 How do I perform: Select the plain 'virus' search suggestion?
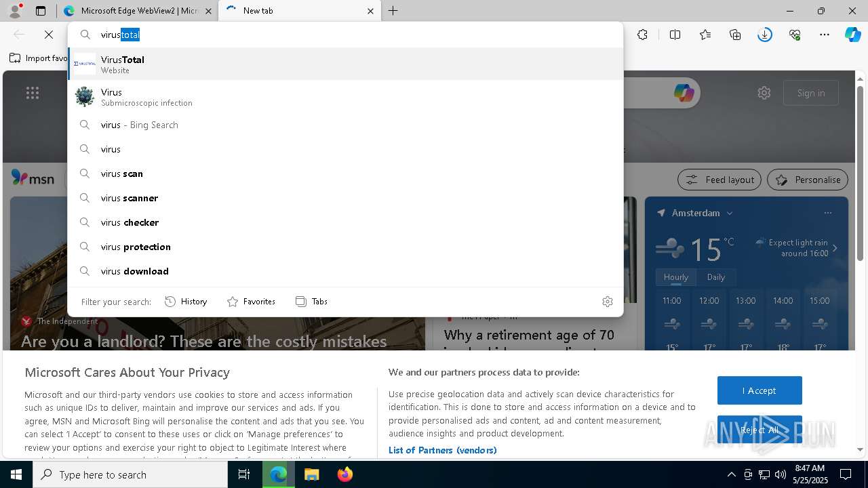345,149
